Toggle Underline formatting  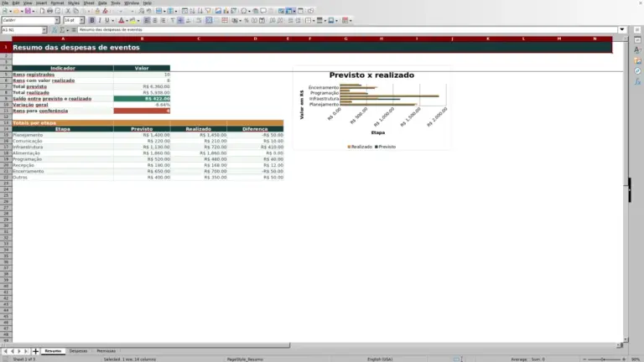(x=107, y=20)
